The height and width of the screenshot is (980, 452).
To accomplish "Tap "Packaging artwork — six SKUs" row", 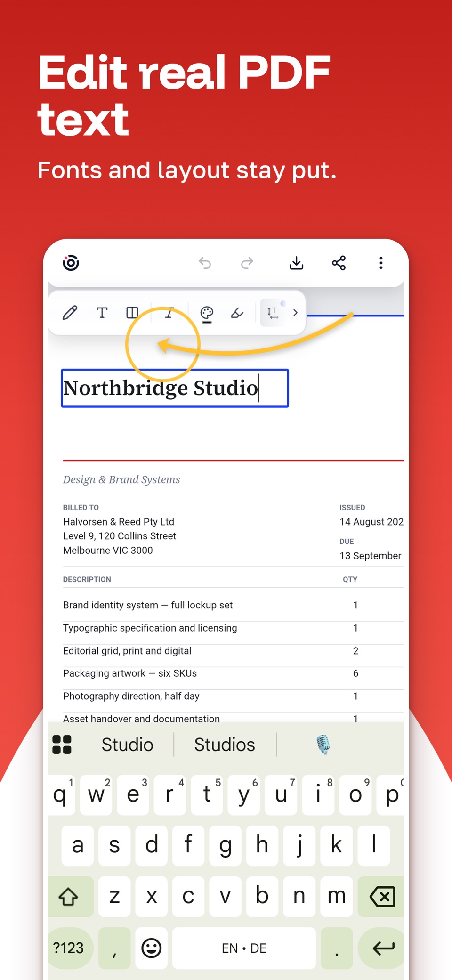I will click(130, 673).
